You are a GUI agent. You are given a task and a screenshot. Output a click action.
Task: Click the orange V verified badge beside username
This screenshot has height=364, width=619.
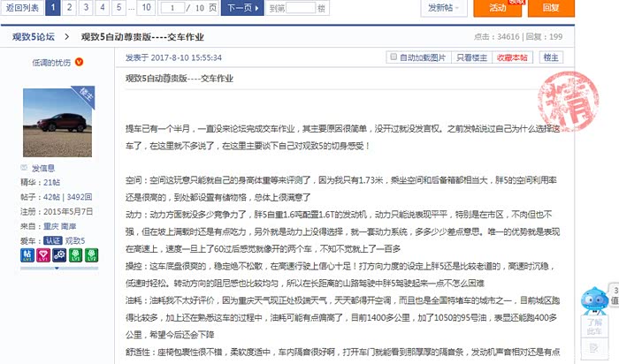click(80, 62)
